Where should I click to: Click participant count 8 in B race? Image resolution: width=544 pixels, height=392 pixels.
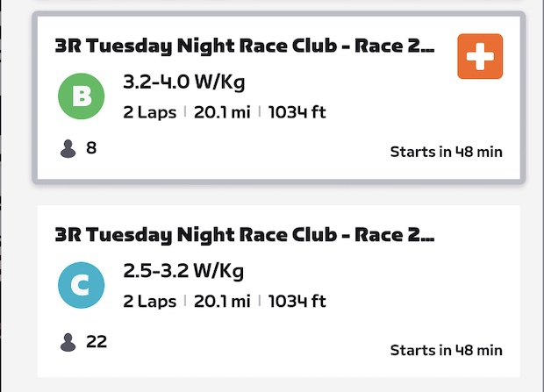pyautogui.click(x=91, y=148)
